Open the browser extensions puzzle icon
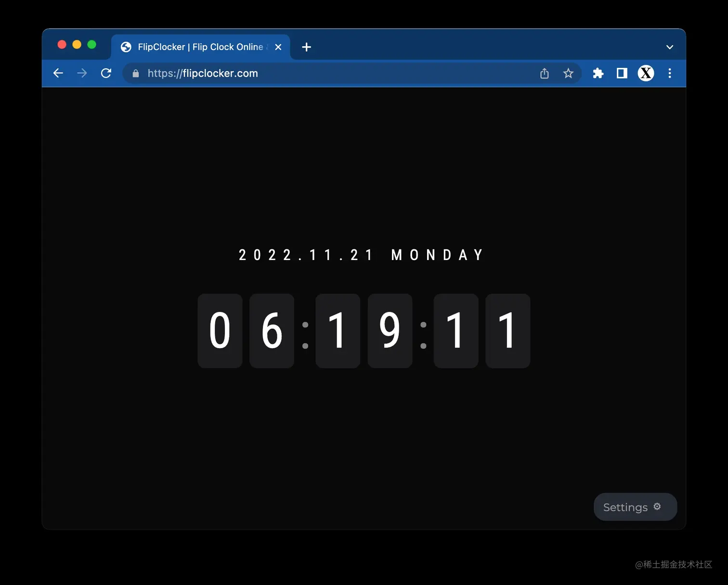The image size is (728, 585). [x=598, y=73]
